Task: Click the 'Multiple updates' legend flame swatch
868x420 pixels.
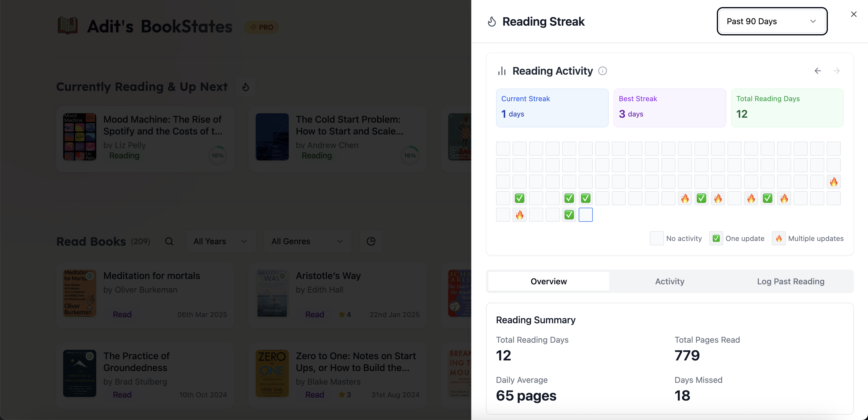Action: point(779,238)
